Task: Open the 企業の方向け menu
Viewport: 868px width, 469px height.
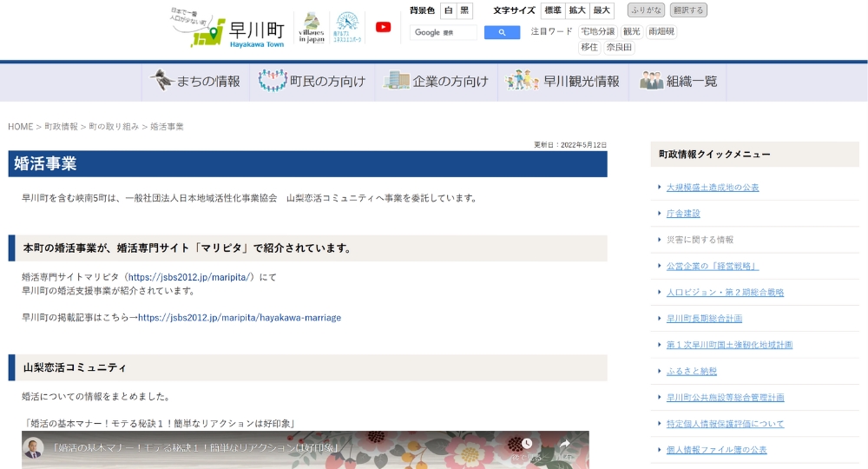Action: 437,82
